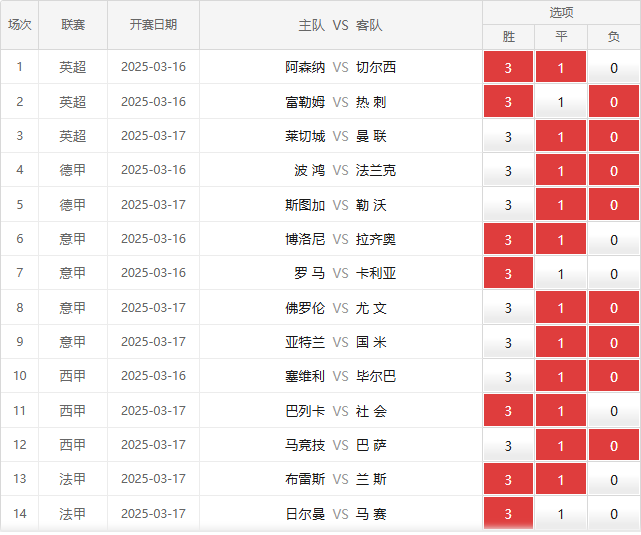
Task: Toggle win option 3 for 阿森纳 VS 切尔西
Action: [x=508, y=67]
